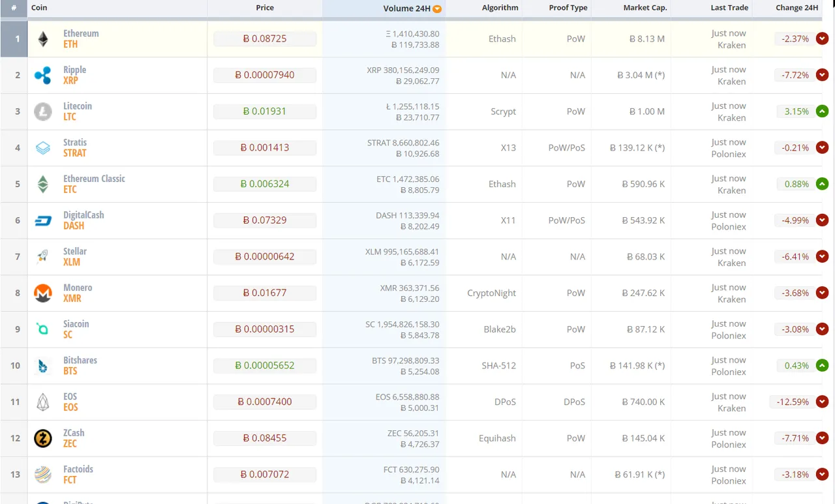Open the Stratis STRAT coin link

pos(75,148)
